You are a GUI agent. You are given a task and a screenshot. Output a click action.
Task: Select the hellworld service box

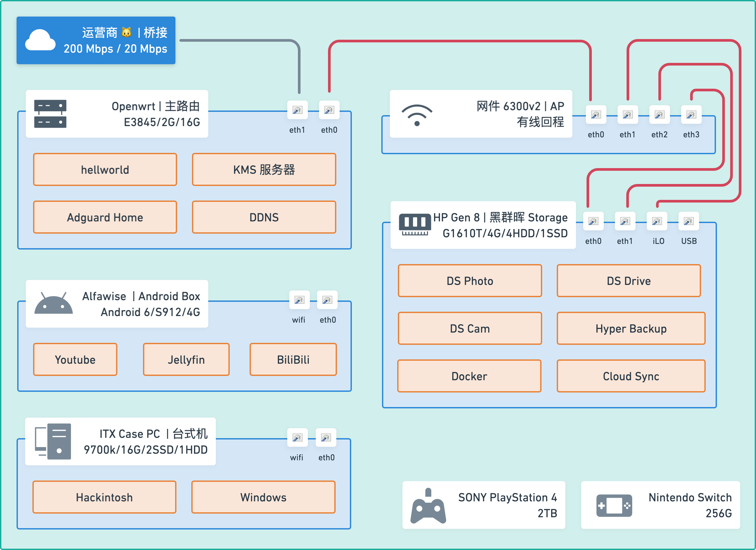point(105,170)
